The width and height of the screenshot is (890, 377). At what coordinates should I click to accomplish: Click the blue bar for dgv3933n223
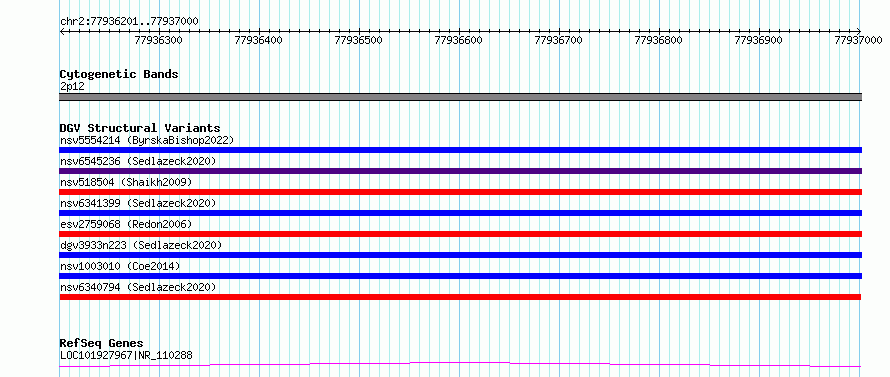coord(460,255)
